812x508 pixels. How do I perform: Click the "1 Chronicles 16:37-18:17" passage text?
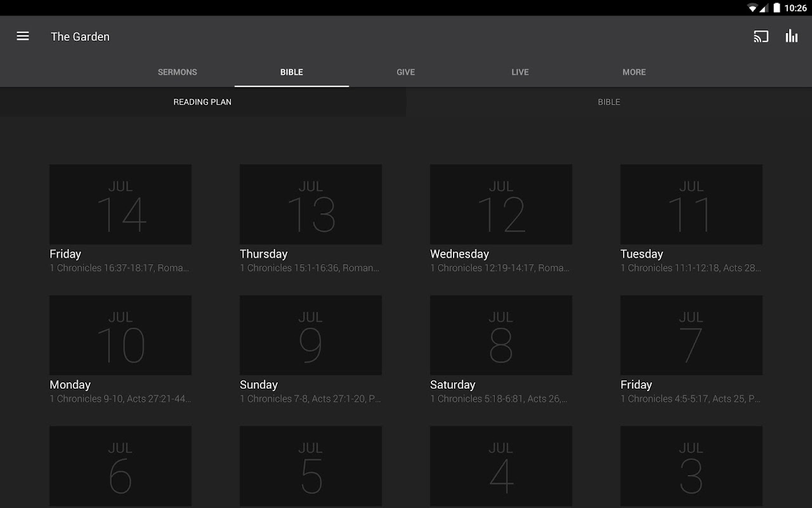pyautogui.click(x=101, y=268)
